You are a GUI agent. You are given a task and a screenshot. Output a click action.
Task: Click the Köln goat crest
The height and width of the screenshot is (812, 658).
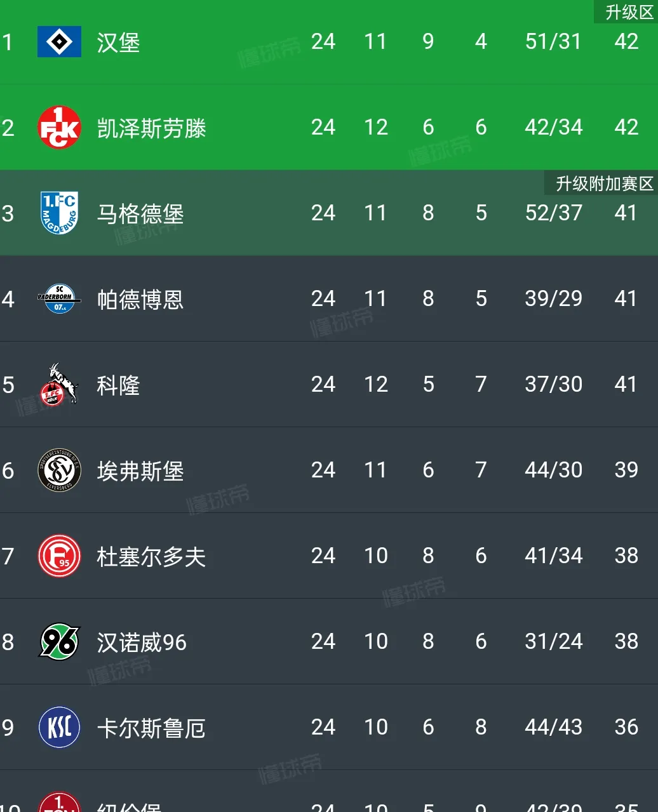[59, 384]
